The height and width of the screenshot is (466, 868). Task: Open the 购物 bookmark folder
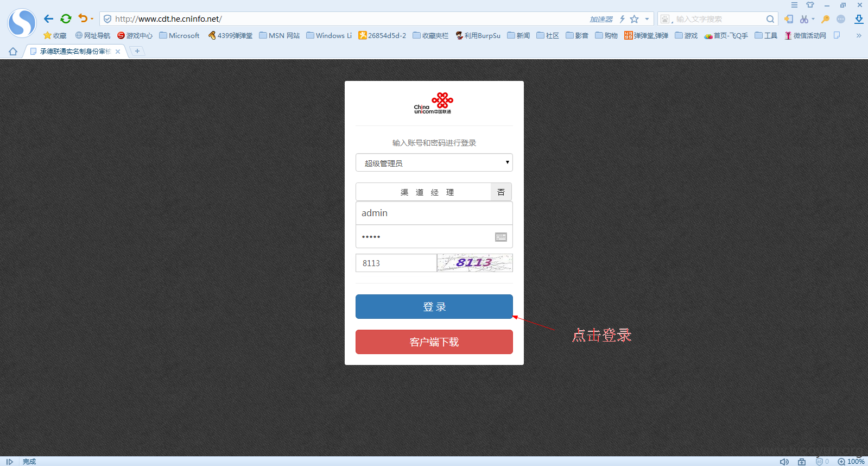click(606, 35)
